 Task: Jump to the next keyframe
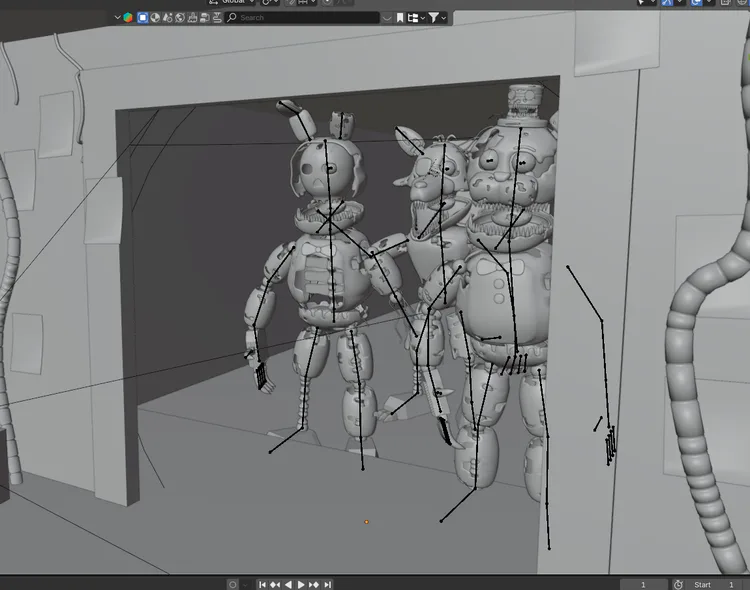point(314,584)
